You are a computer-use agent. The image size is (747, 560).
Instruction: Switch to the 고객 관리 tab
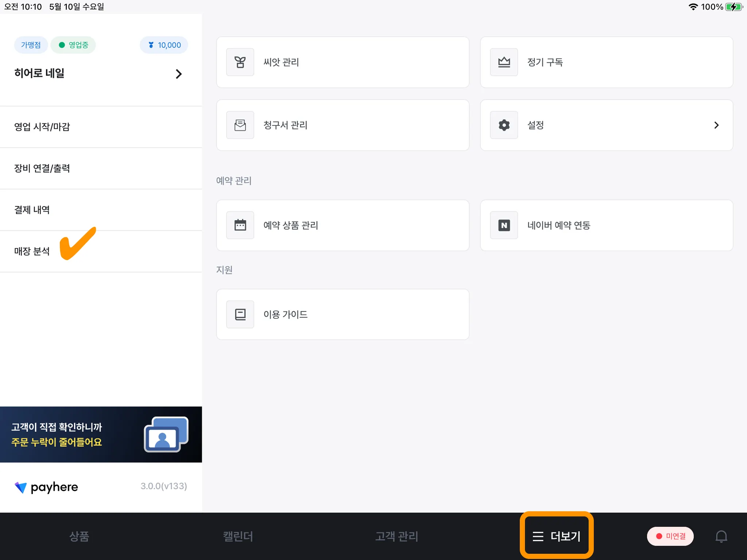point(396,536)
